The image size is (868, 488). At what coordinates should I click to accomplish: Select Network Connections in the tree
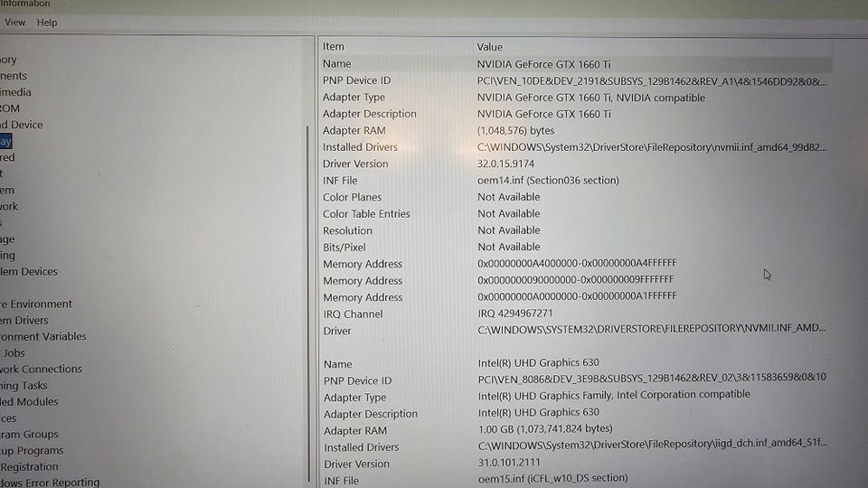(x=41, y=369)
